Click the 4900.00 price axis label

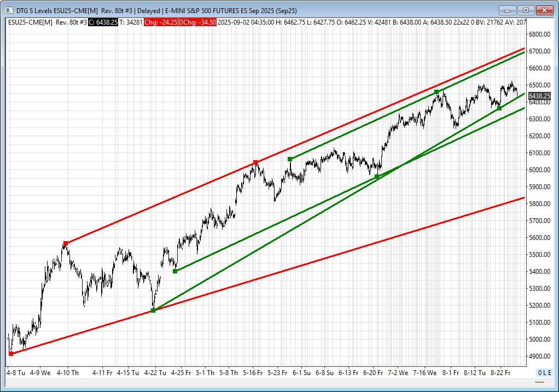pyautogui.click(x=540, y=356)
